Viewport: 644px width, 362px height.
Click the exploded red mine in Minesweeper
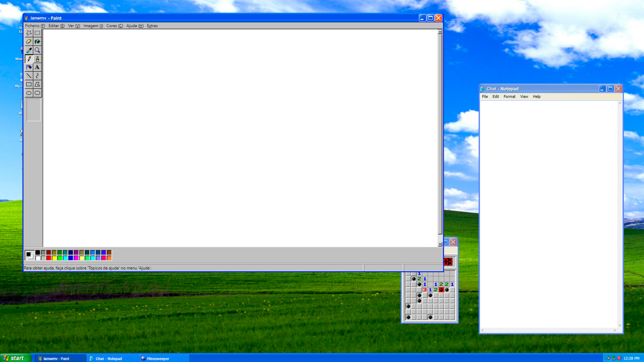tap(441, 290)
